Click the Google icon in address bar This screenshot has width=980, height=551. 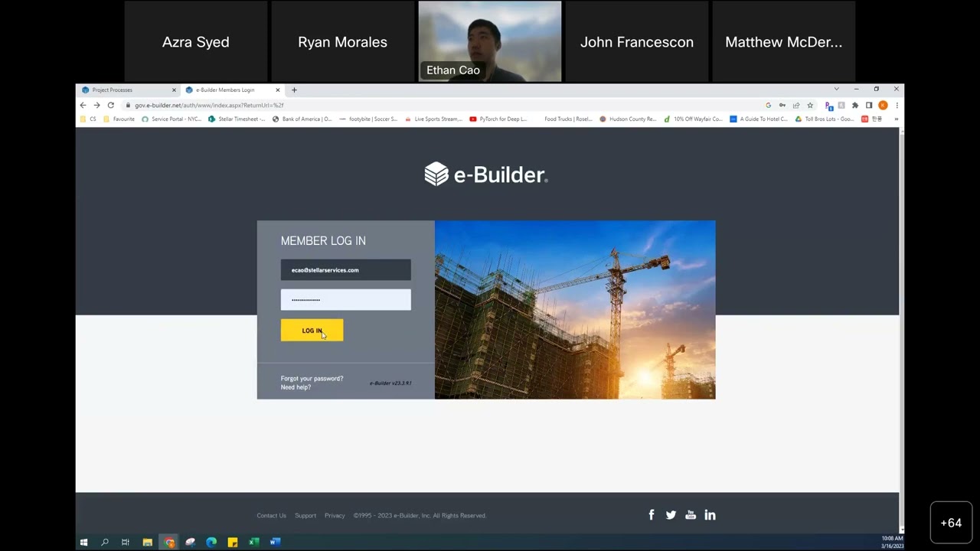768,106
